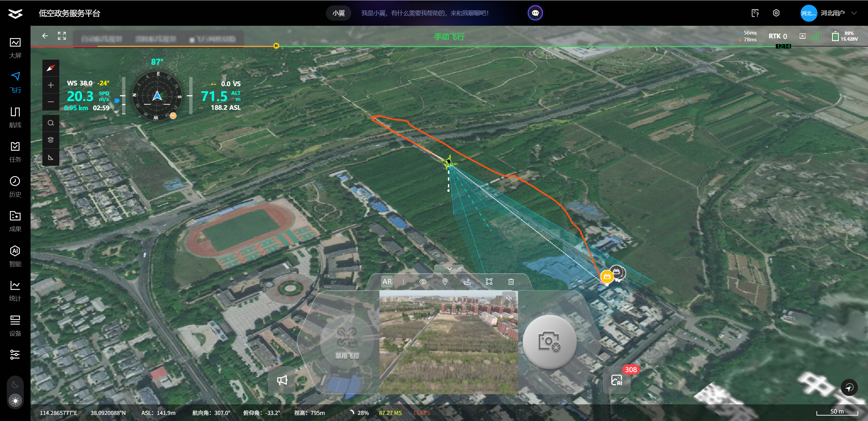This screenshot has width=868, height=421.
Task: Open the 航线 route planning section
Action: click(15, 117)
